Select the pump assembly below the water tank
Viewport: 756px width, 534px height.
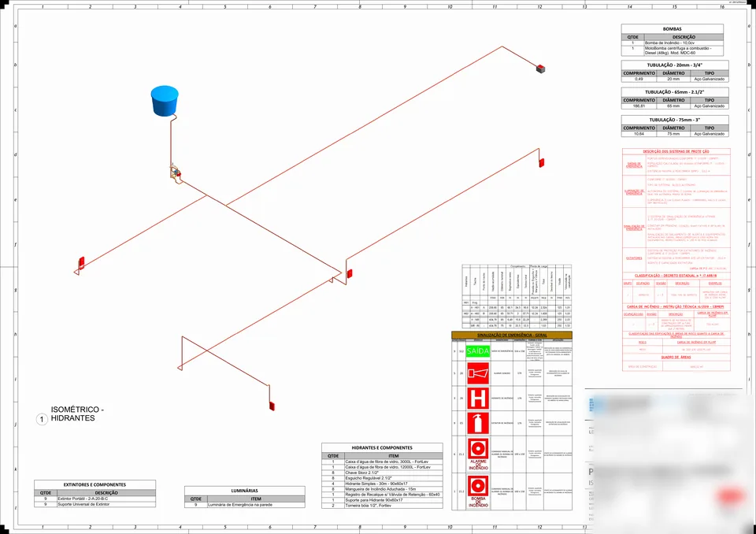(176, 172)
